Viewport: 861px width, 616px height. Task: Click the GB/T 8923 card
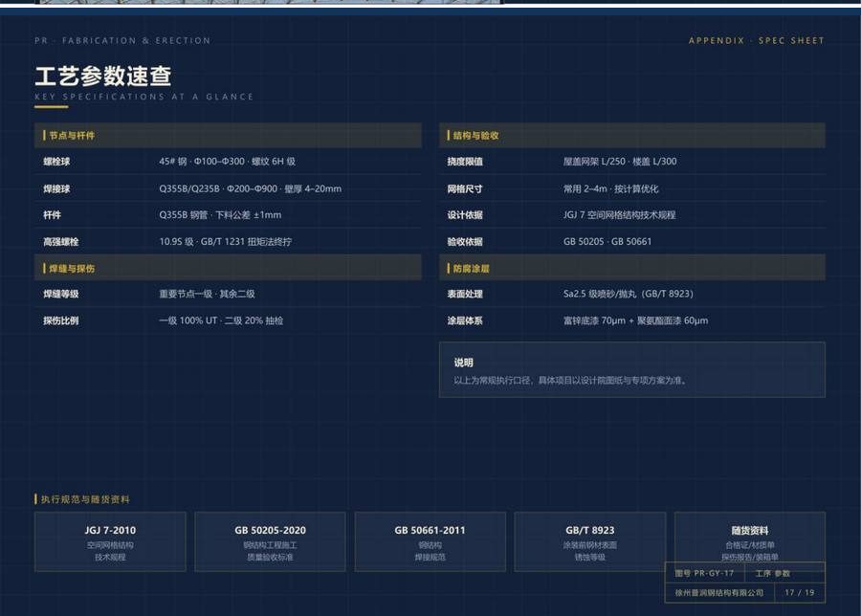click(x=589, y=542)
